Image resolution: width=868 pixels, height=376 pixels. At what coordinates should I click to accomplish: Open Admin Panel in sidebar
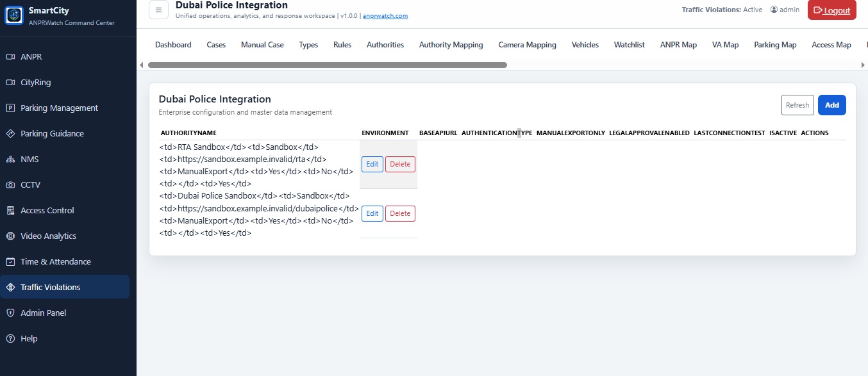[65, 313]
